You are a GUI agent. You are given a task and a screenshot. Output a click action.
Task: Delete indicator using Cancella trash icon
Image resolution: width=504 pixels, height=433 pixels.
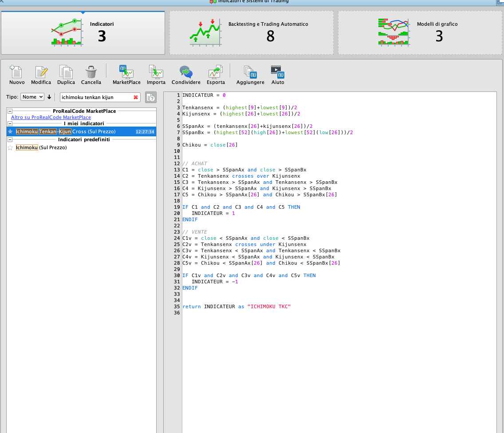91,72
